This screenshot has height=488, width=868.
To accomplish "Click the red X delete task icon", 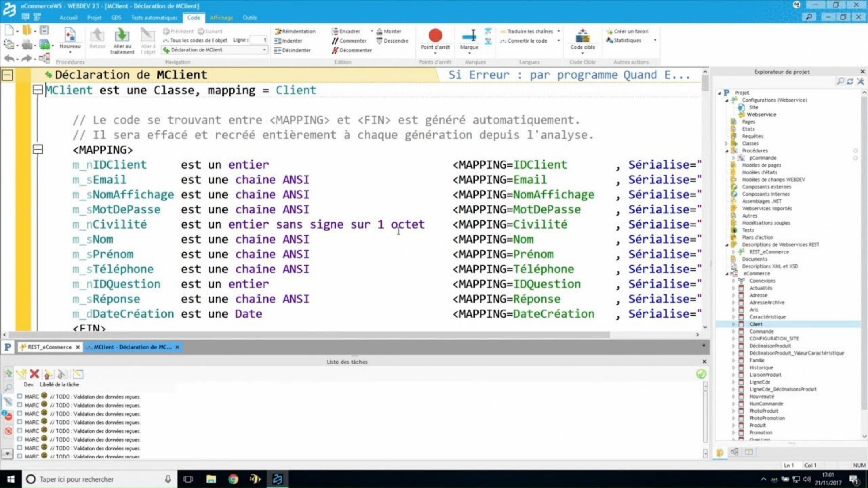I will click(x=34, y=374).
